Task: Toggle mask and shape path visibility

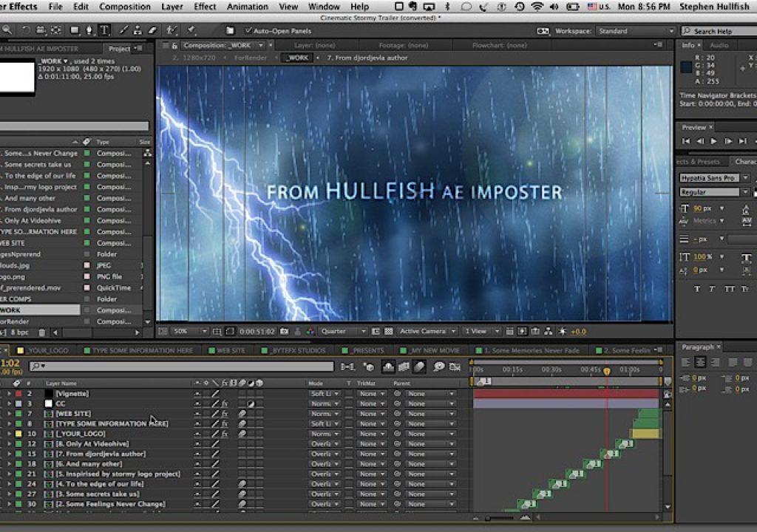Action: (x=230, y=331)
